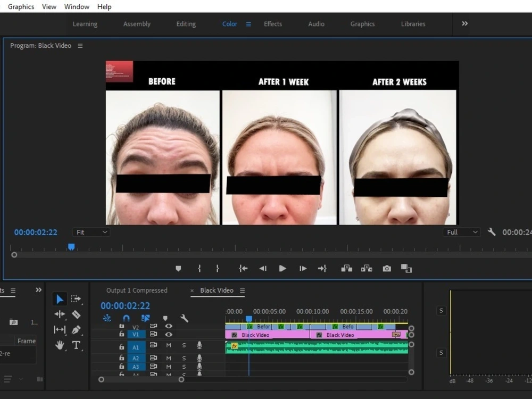Switch to Assembly workspace

[x=137, y=24]
